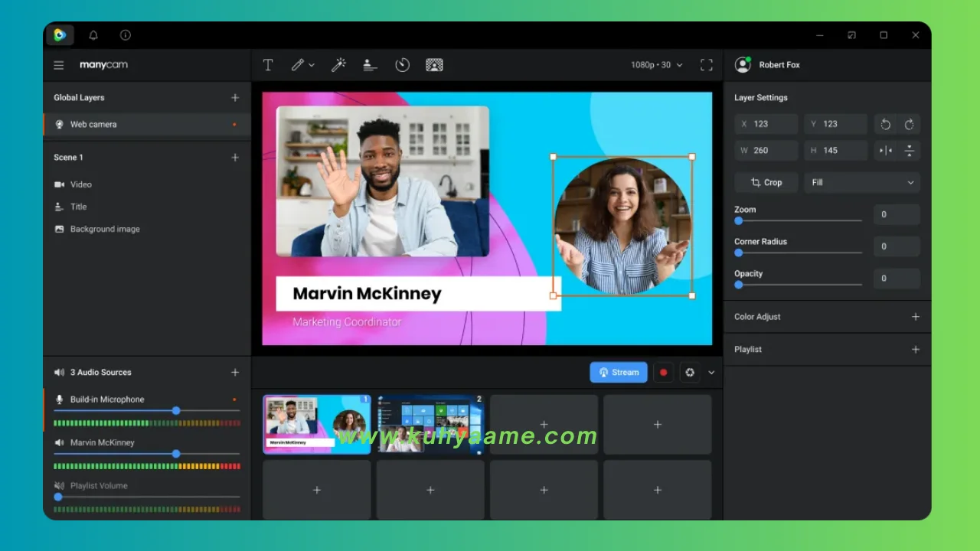The image size is (980, 551).
Task: Select the Text tool in top toolbar
Action: (268, 65)
